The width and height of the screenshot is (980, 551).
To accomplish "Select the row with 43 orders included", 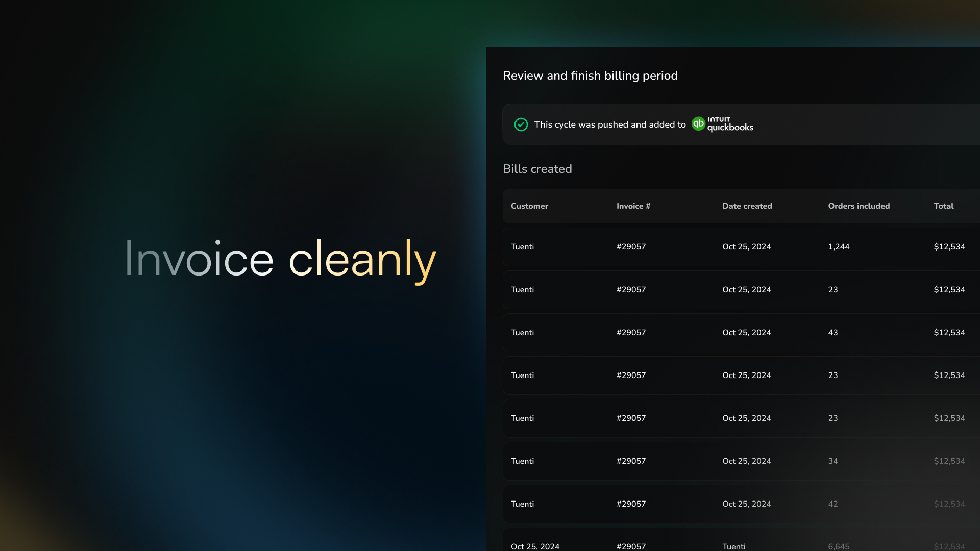I will 832,333.
